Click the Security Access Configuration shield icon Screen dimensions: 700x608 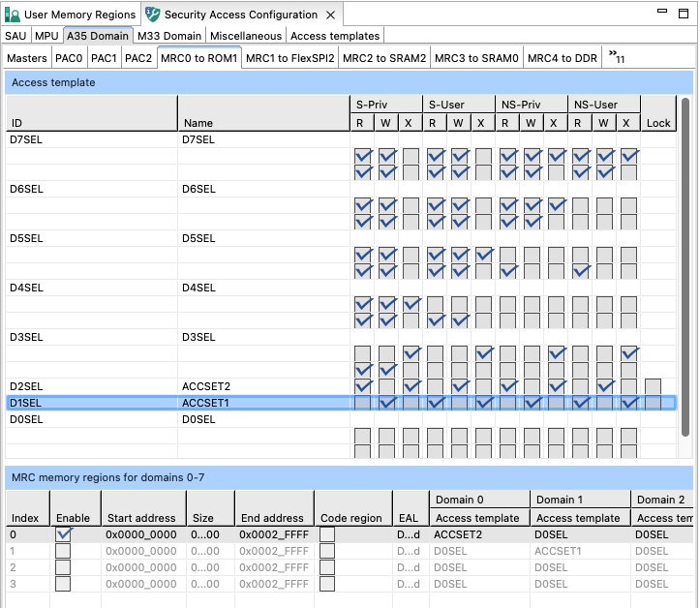pyautogui.click(x=153, y=15)
